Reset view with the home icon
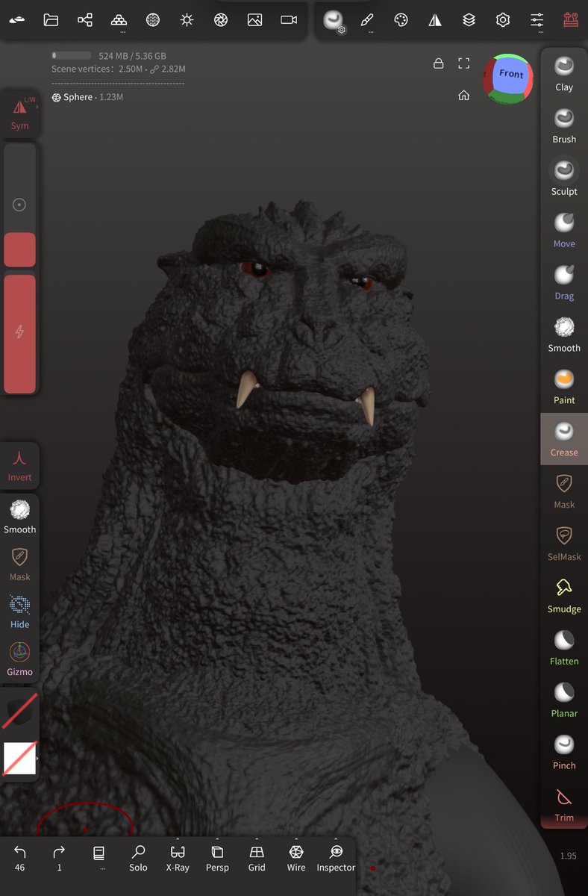The width and height of the screenshot is (588, 896). pos(464,96)
